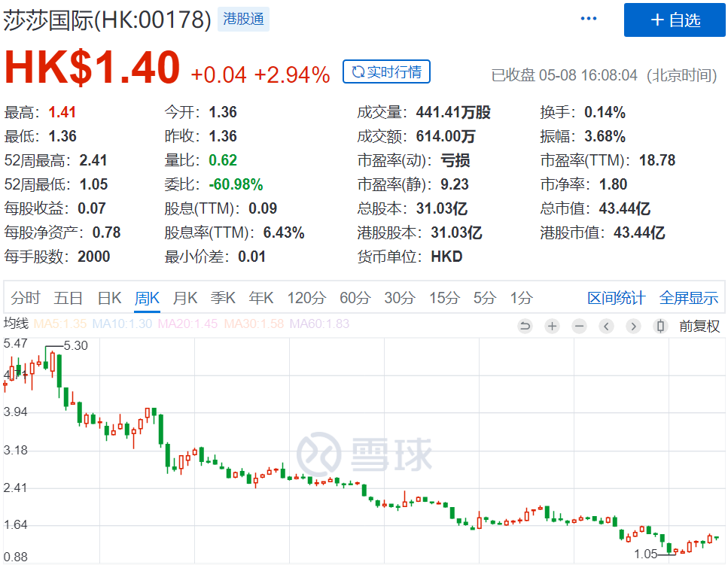This screenshot has height=565, width=728.
Task: Toggle the MA10:1.30 indicator
Action: pyautogui.click(x=122, y=324)
